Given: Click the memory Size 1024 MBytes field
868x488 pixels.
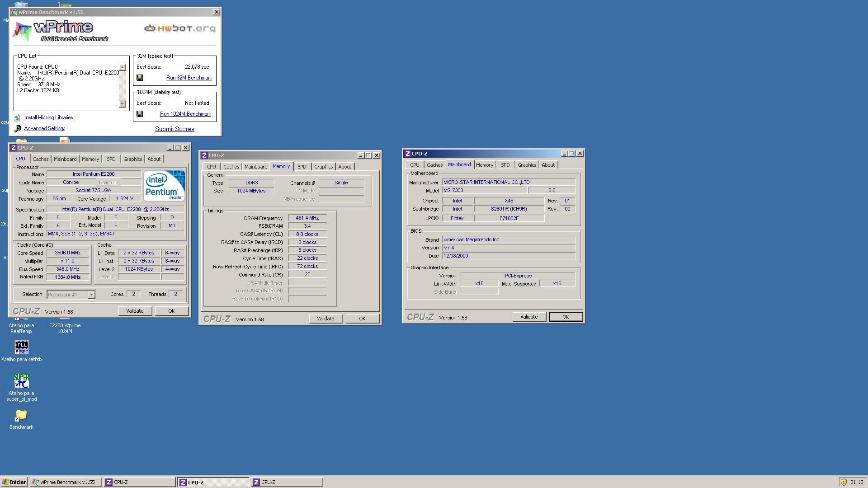Looking at the screenshot, I should pos(251,191).
